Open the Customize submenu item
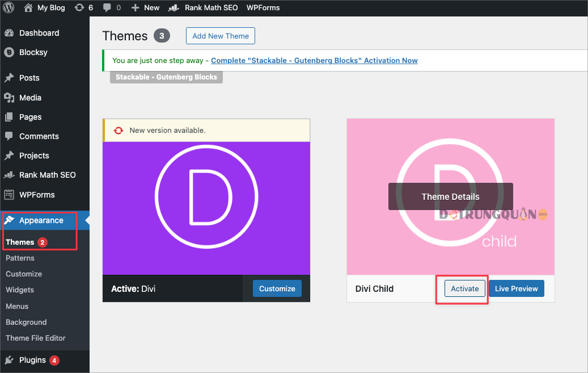 (x=24, y=274)
